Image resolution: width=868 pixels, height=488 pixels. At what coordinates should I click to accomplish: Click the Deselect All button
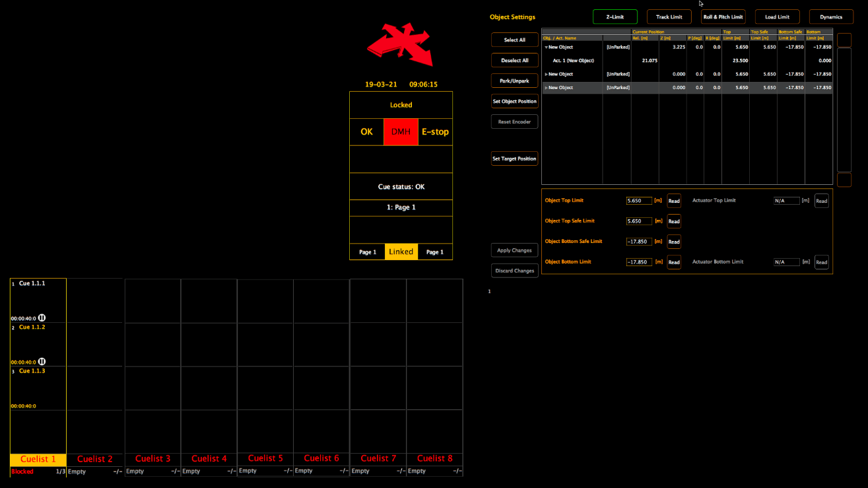pyautogui.click(x=514, y=60)
